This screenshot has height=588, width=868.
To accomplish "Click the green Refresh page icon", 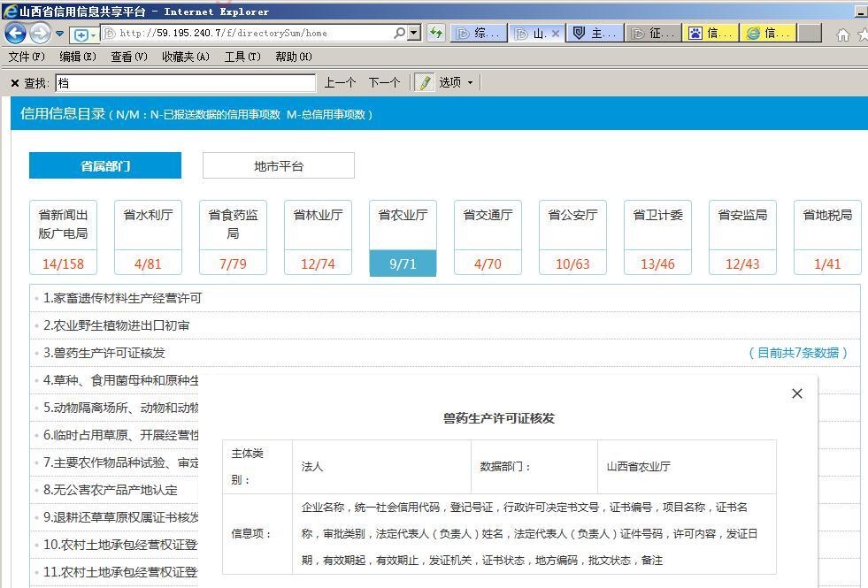I will pos(435,34).
